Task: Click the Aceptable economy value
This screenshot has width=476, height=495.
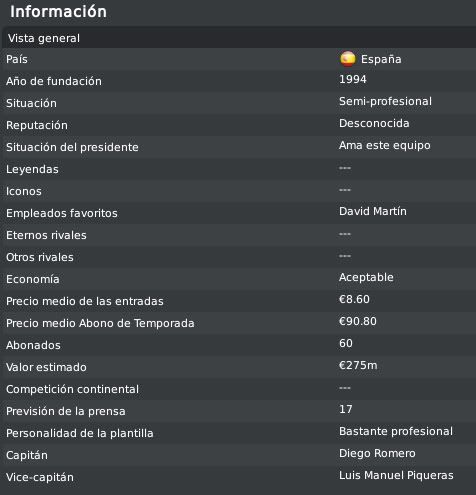Action: pyautogui.click(x=366, y=277)
